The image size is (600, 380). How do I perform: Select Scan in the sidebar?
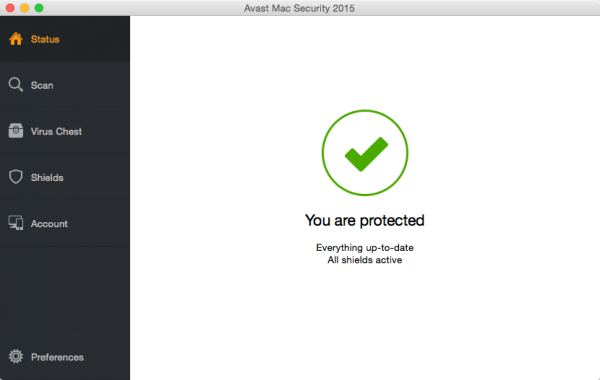[x=42, y=85]
